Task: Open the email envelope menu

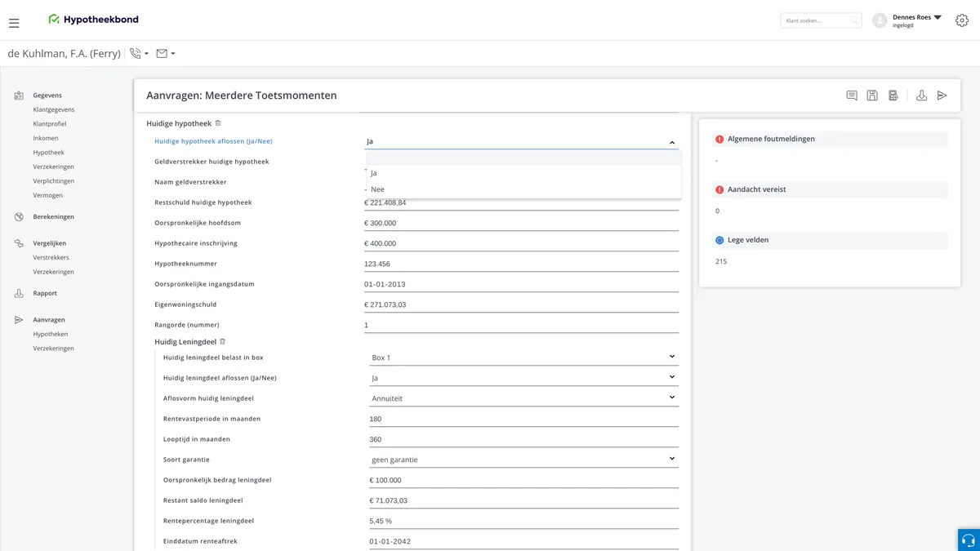Action: 166,54
